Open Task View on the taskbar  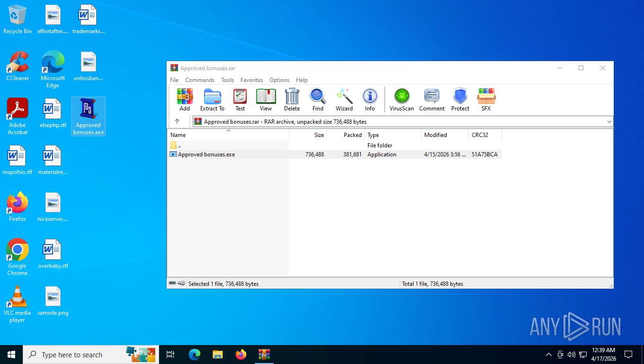[170, 355]
